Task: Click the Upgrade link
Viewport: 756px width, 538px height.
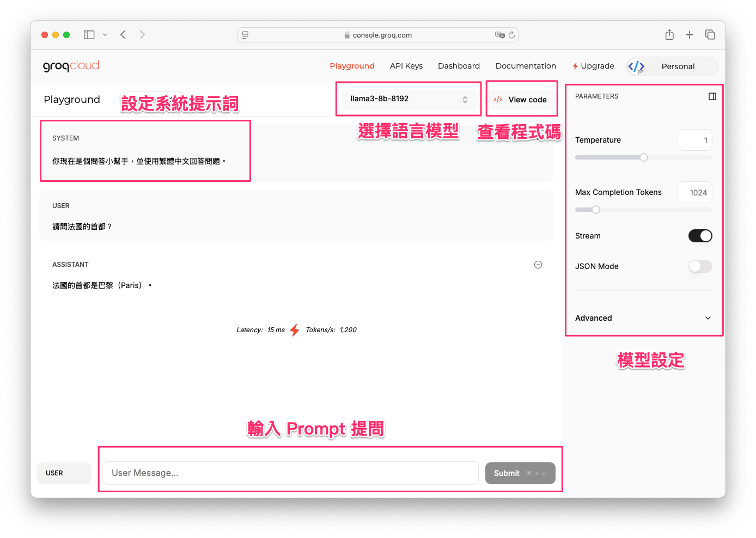Action: click(593, 66)
